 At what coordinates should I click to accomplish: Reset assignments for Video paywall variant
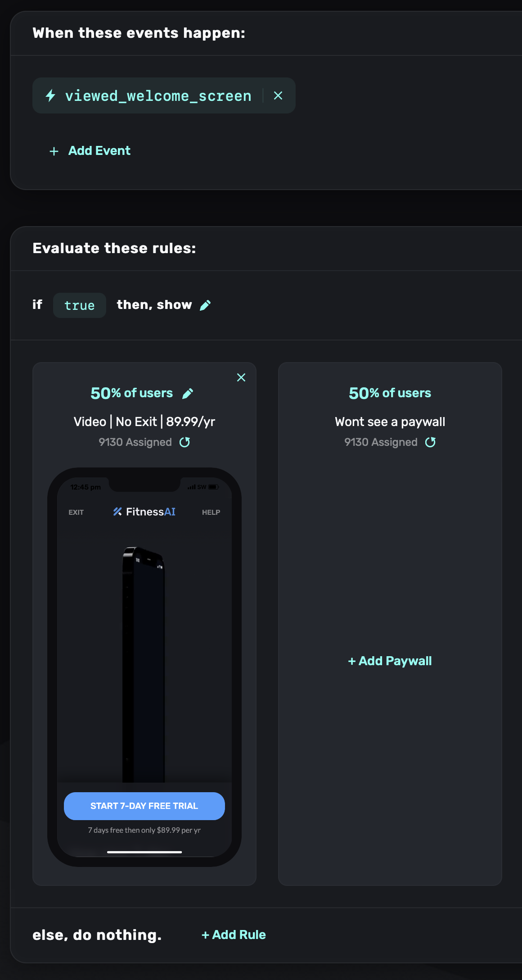tap(184, 442)
